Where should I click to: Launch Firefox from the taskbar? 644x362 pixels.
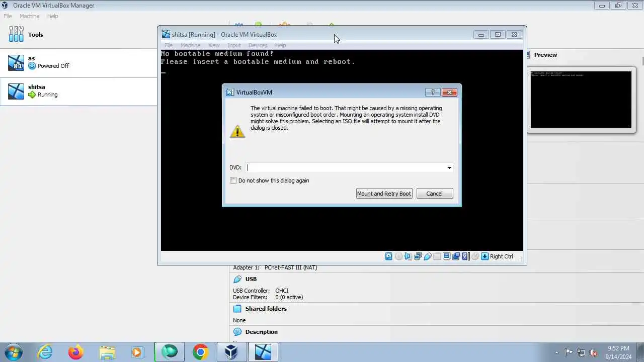(76, 352)
